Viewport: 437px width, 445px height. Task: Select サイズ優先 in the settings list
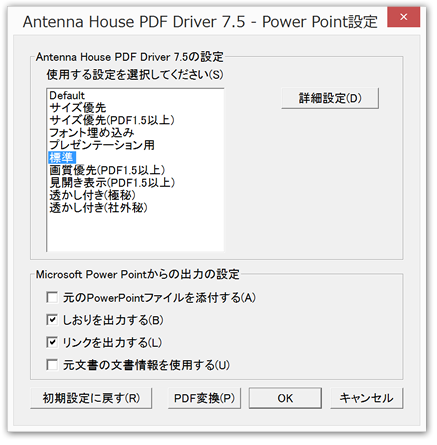pos(78,108)
